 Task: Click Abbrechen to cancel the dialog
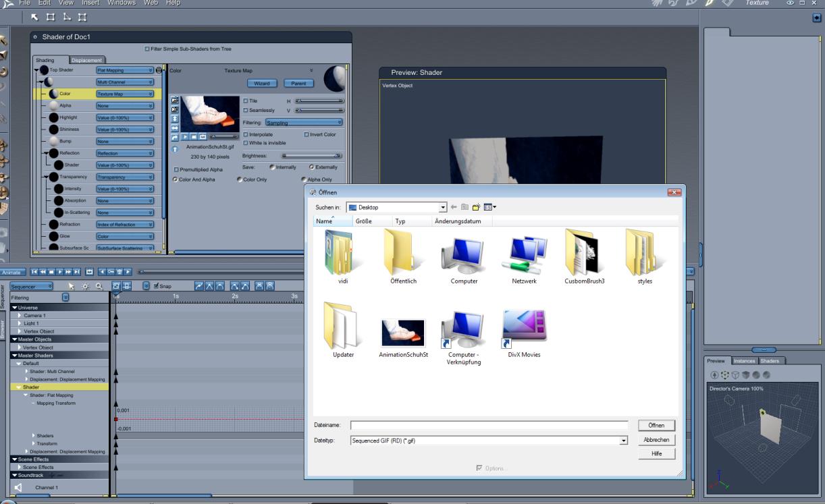656,440
